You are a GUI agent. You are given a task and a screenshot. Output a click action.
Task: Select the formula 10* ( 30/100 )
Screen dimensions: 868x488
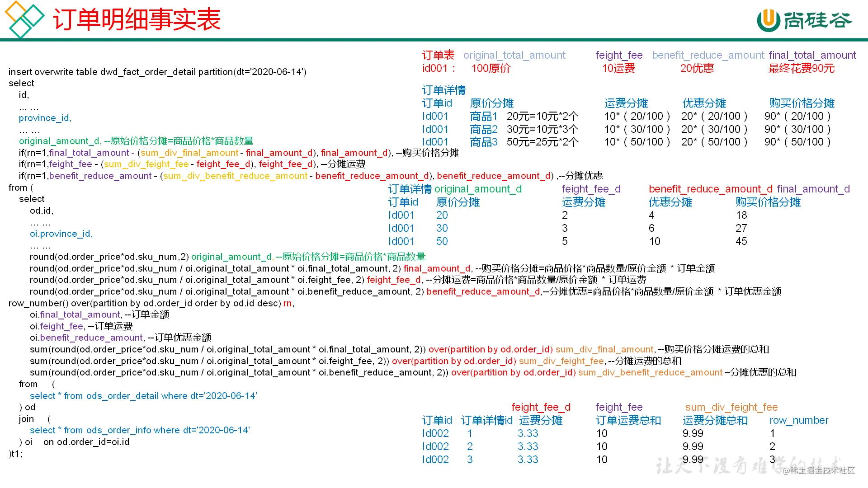[637, 129]
